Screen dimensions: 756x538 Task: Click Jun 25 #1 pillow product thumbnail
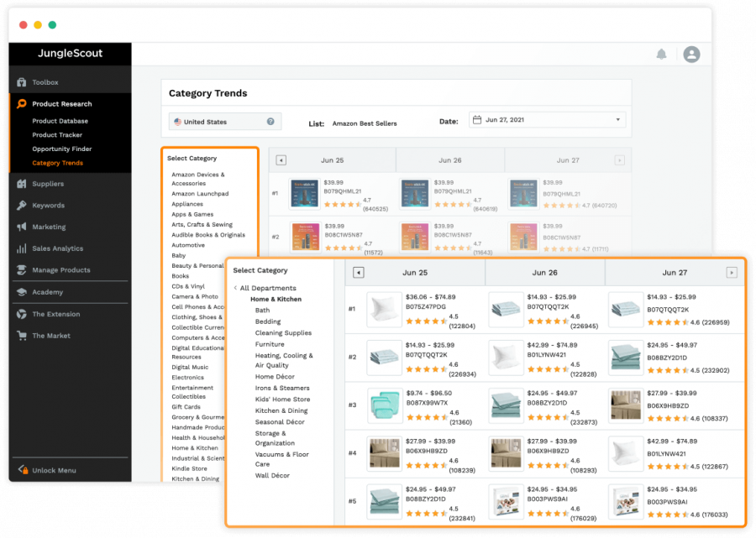384,310
